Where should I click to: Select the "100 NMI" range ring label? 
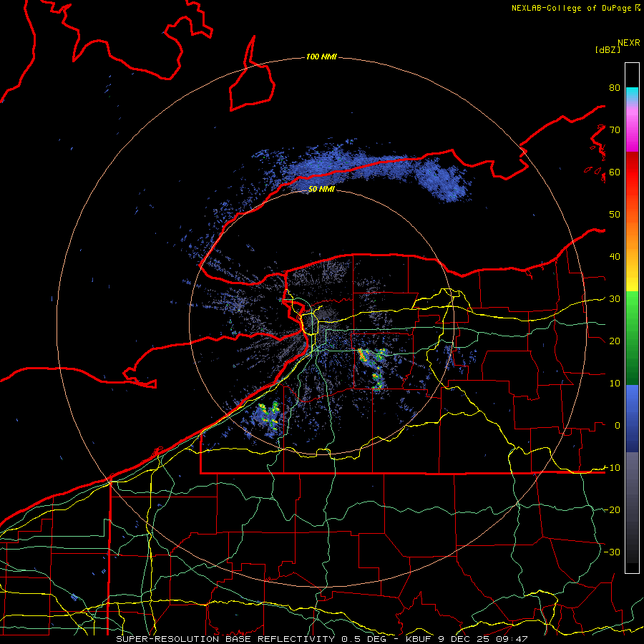(x=321, y=57)
